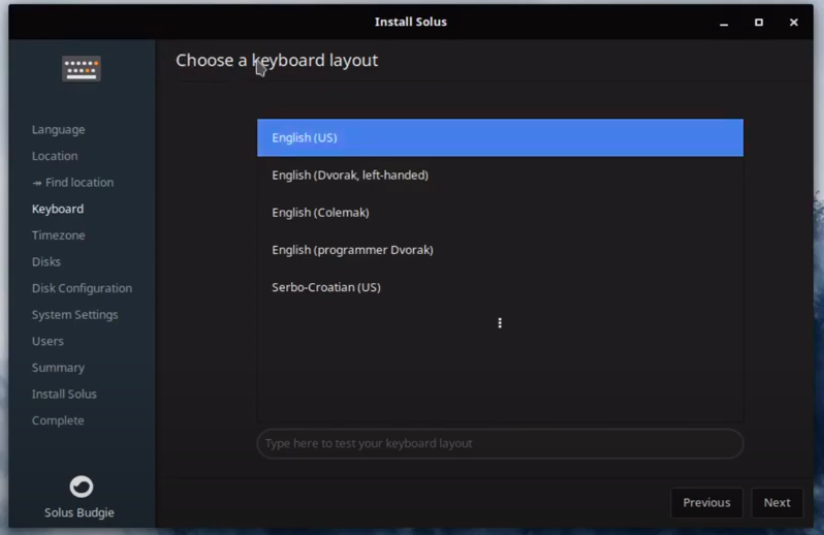The height and width of the screenshot is (535, 824).
Task: Open the Location step in sidebar
Action: tap(55, 156)
